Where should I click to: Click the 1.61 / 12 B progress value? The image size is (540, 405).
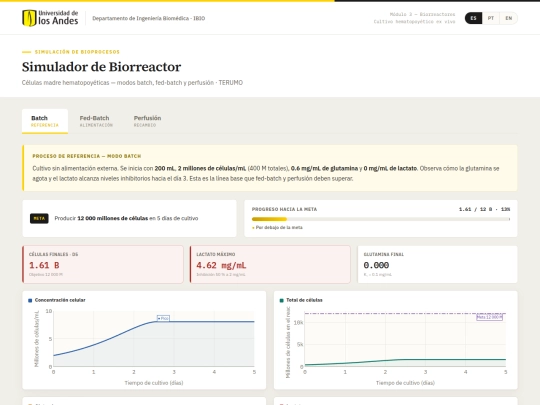point(485,209)
